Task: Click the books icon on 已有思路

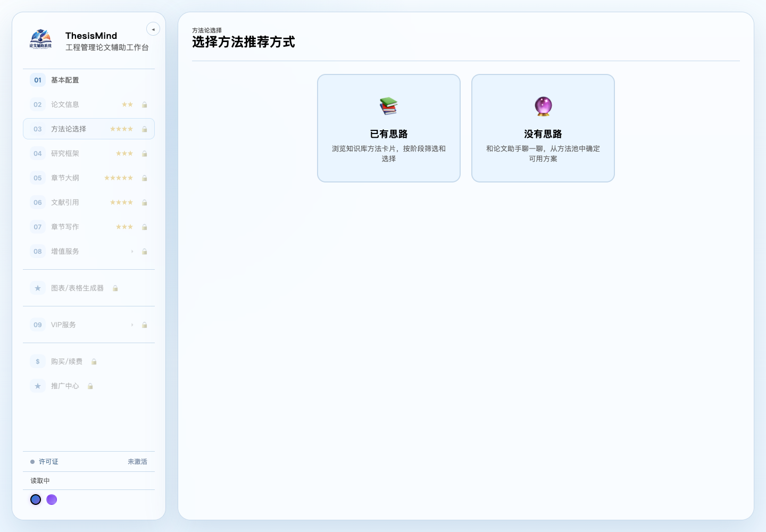Action: [389, 106]
